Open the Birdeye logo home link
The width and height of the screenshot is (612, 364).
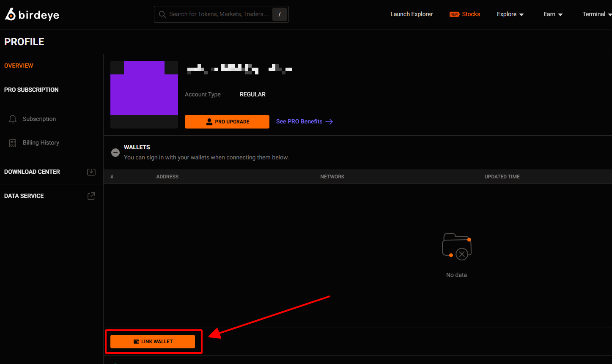point(32,14)
